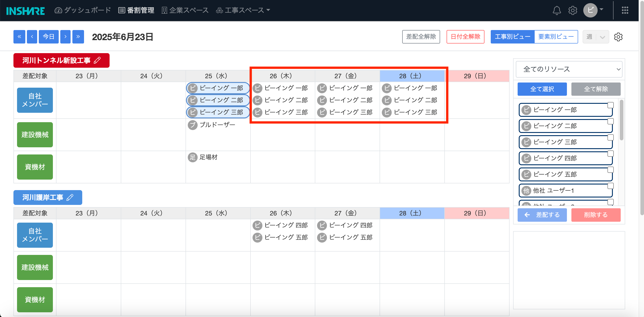Image resolution: width=644 pixels, height=317 pixels.
Task: Open 全てのリソース filter dropdown
Action: click(569, 69)
